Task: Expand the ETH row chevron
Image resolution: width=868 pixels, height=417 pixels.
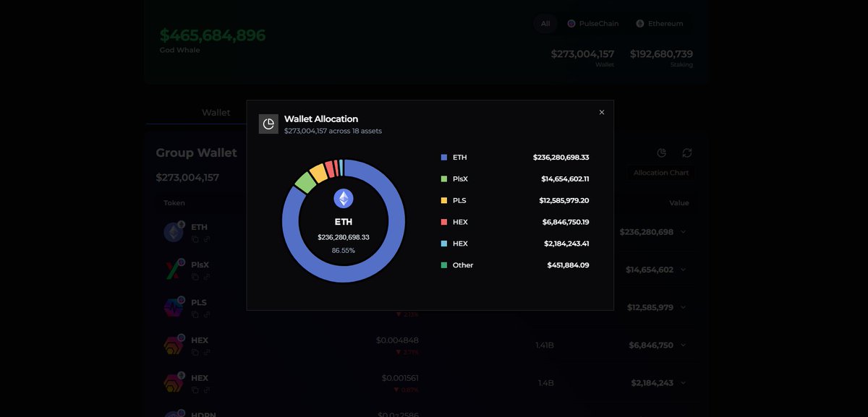Action: tap(684, 232)
